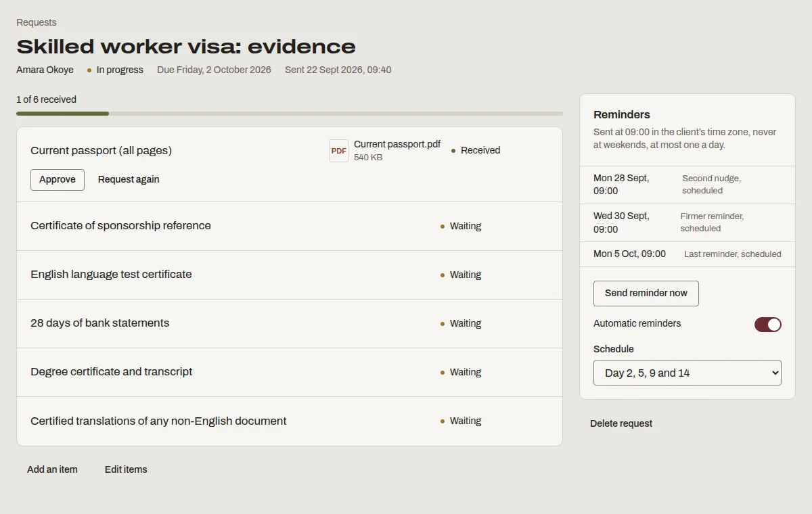Click Waiting status for bank statements
Screen dimensions: 812x514
pyautogui.click(x=461, y=323)
